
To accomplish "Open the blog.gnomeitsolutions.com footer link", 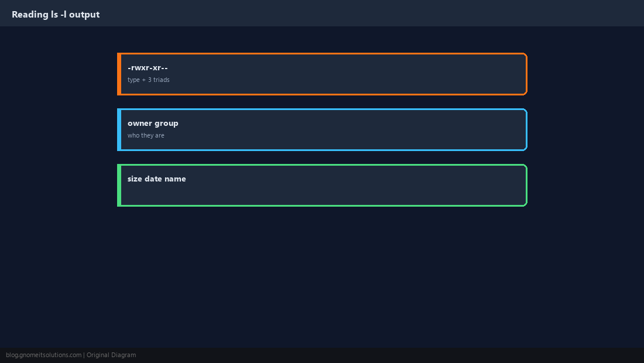I will click(x=43, y=355).
